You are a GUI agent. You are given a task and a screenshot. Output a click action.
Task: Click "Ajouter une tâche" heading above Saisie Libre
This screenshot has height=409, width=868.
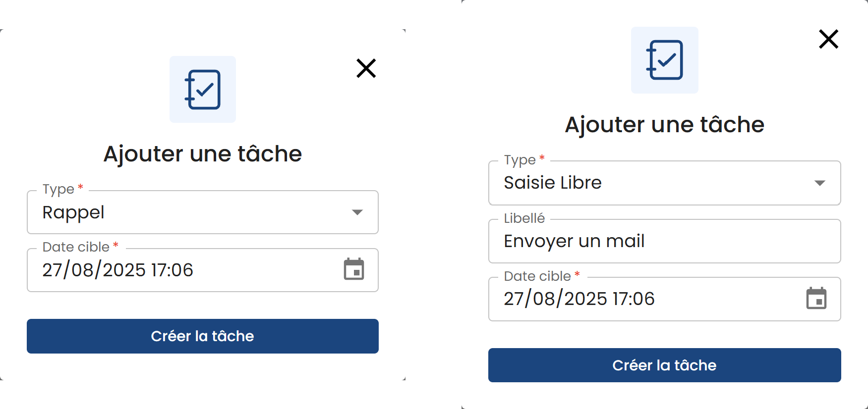(x=664, y=124)
